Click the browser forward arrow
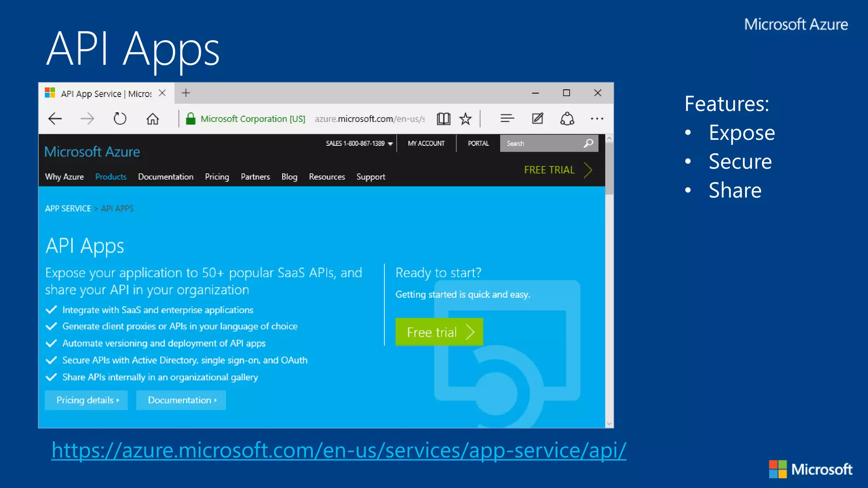 87,119
